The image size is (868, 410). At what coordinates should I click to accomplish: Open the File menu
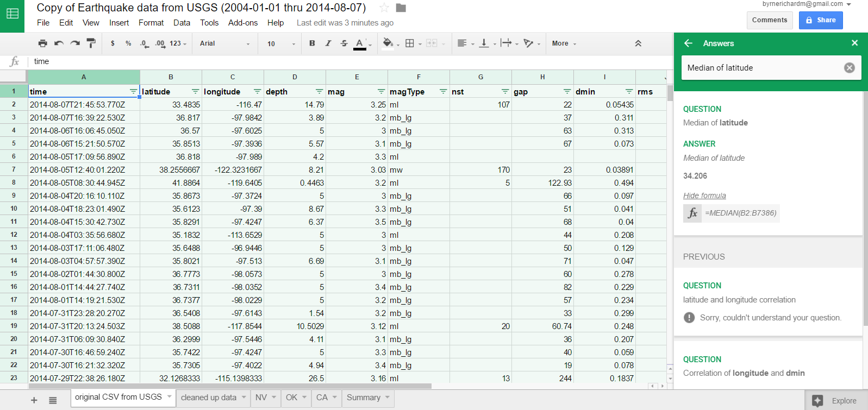point(43,23)
